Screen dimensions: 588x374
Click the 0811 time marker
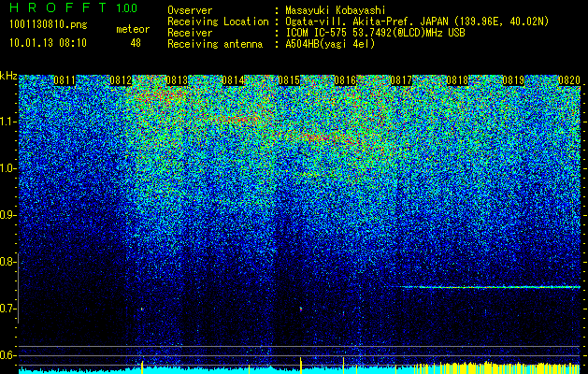tap(65, 80)
